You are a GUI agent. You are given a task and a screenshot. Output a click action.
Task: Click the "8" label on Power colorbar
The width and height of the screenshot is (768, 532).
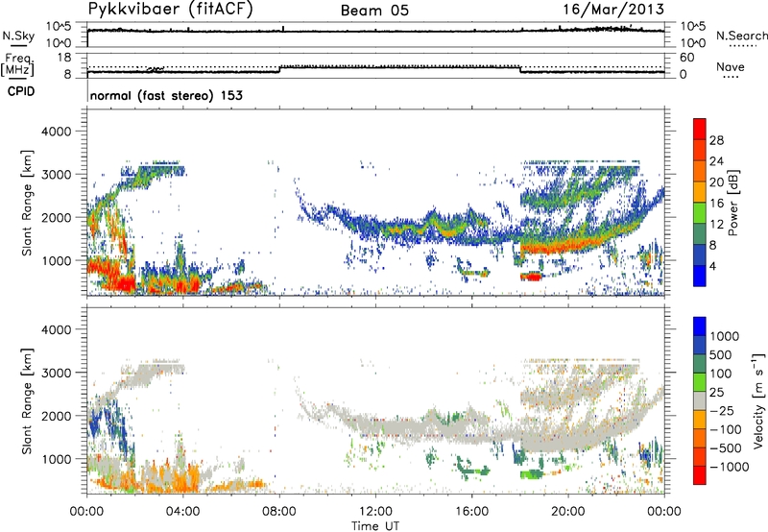713,245
